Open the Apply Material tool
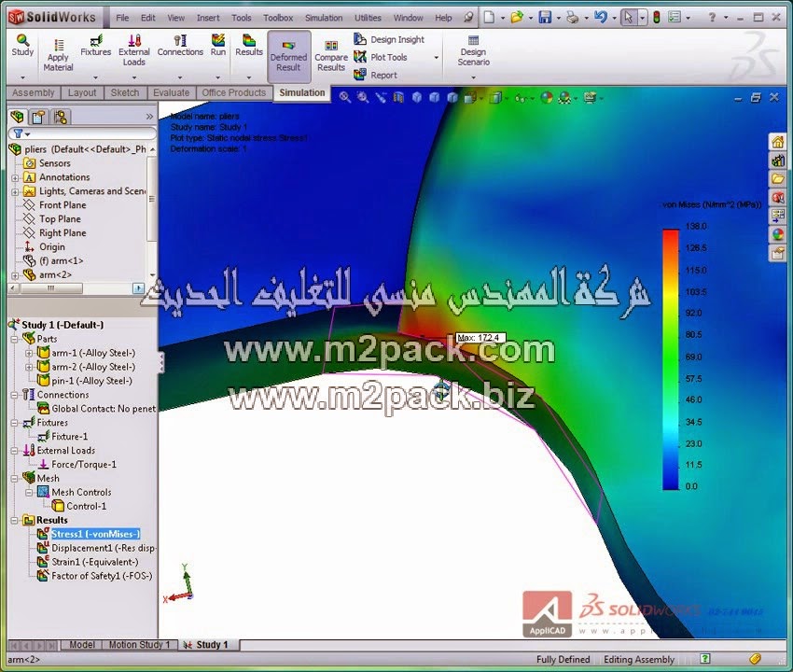 tap(58, 56)
